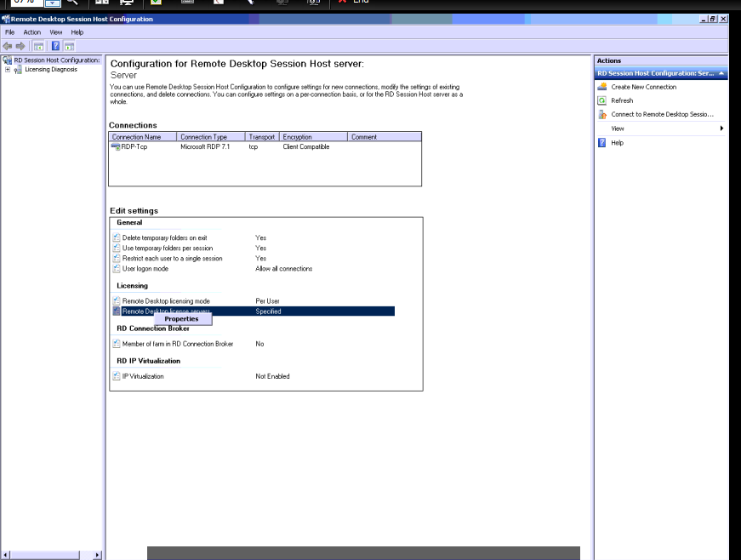
Task: Choose Properties from the context menu
Action: 182,319
